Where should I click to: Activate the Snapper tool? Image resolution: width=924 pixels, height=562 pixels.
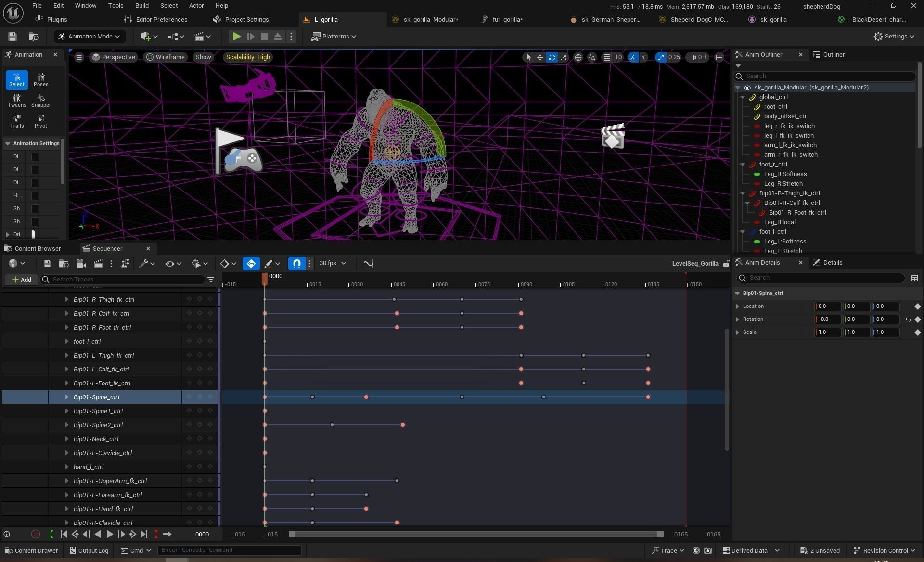click(x=41, y=100)
